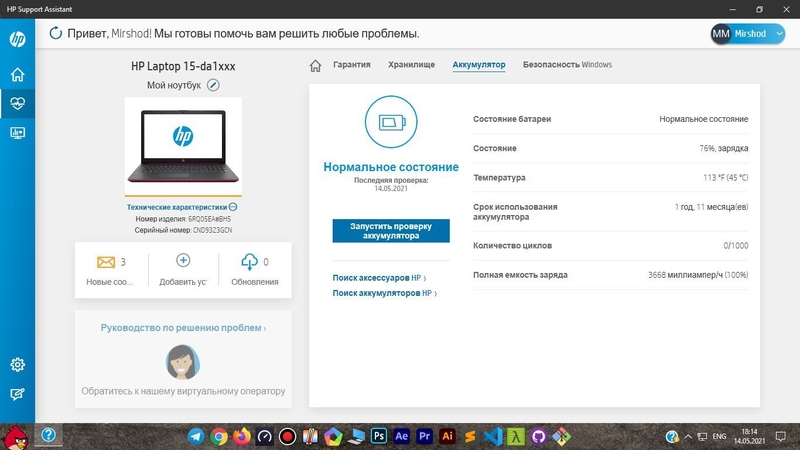
Task: Switch to the Хранилище tab
Action: pyautogui.click(x=411, y=65)
